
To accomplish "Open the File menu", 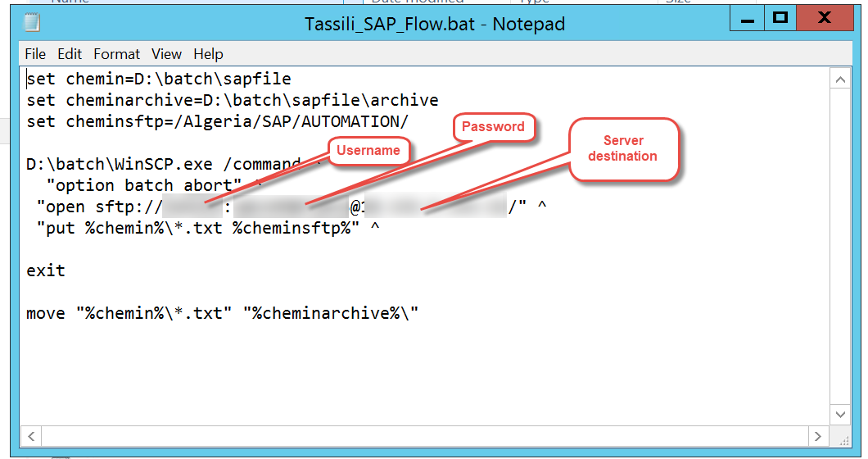I will (x=35, y=54).
